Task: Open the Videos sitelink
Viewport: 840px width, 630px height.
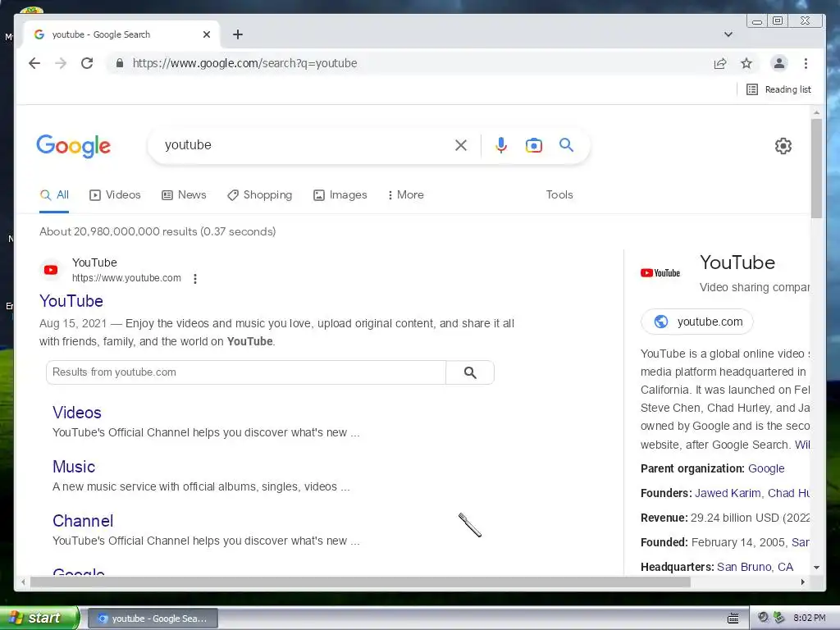Action: pos(77,413)
